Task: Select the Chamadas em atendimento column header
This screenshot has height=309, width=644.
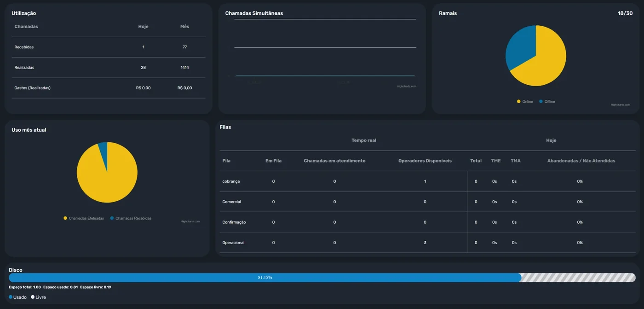Action: [x=334, y=161]
